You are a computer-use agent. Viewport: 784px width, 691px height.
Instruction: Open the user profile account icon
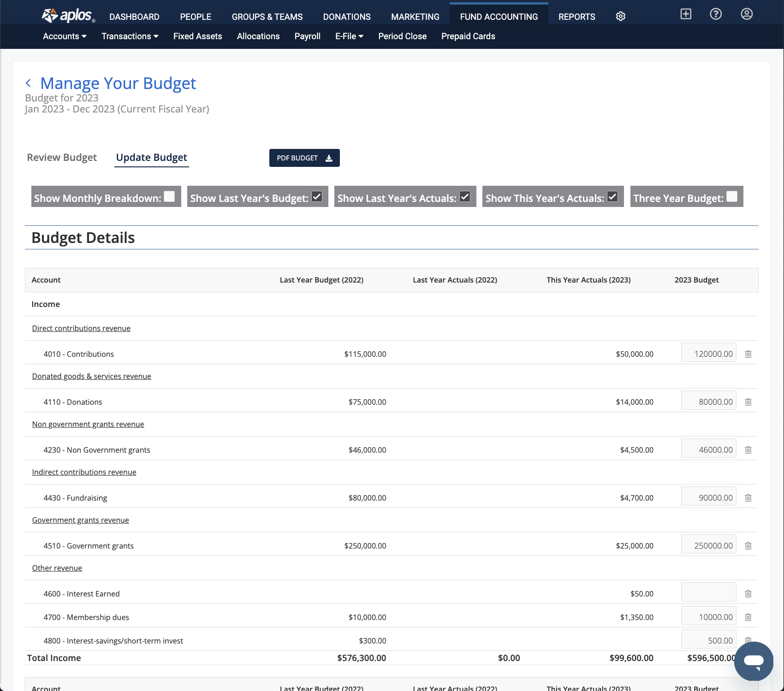pos(746,14)
